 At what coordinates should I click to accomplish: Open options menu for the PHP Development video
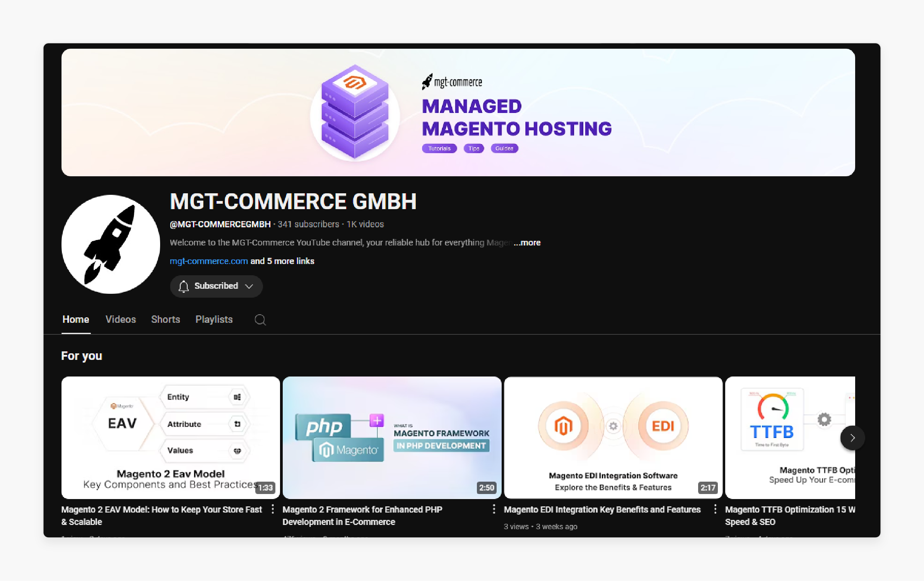(494, 509)
